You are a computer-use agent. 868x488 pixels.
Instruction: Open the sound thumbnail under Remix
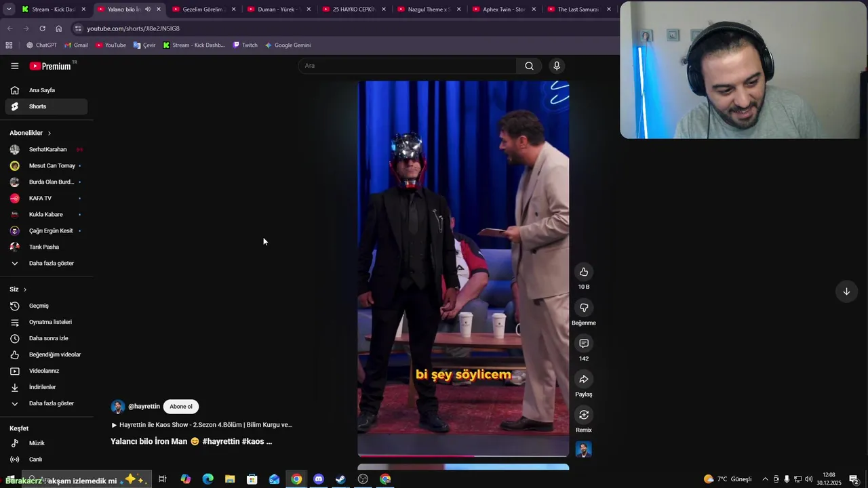(584, 449)
